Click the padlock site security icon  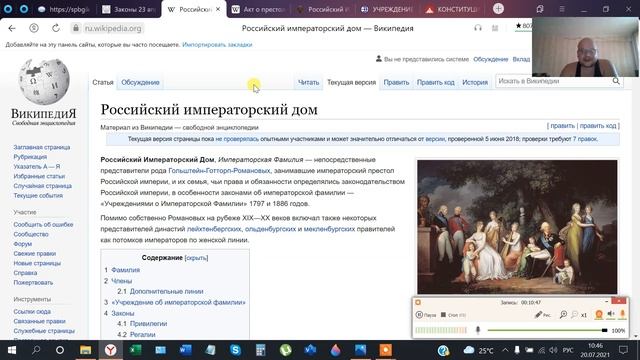76,28
